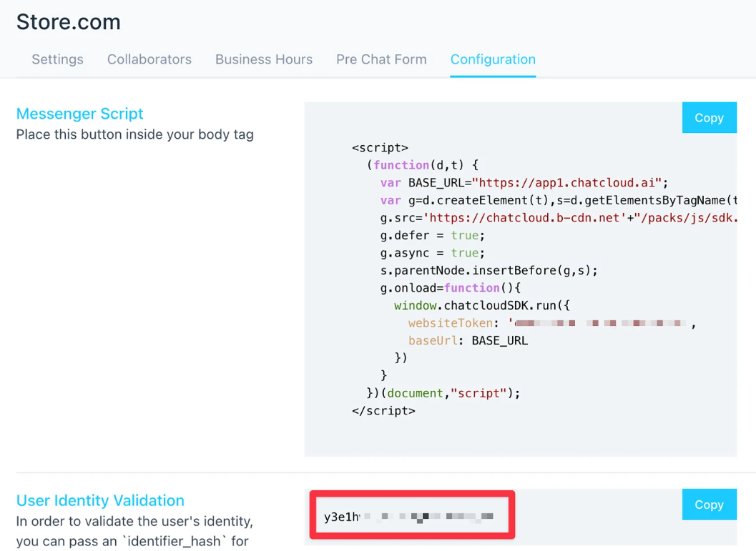Click the Store.com inbox title
This screenshot has height=551, width=756.
coord(68,22)
